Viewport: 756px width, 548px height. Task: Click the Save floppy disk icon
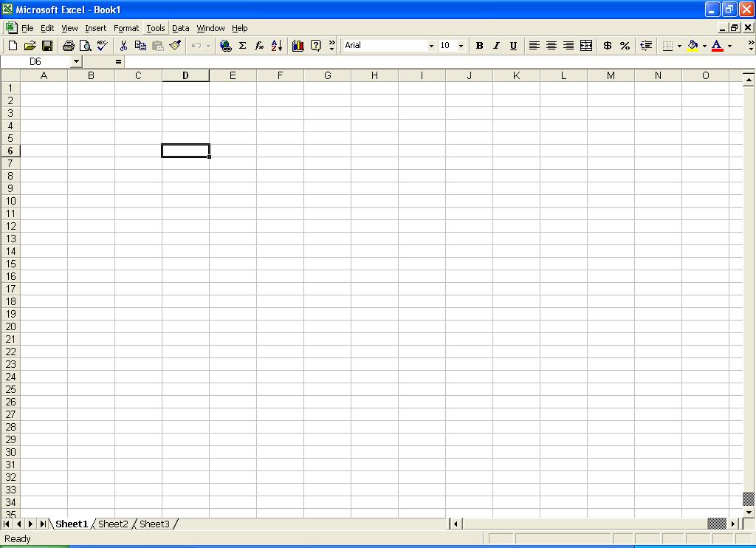(47, 46)
